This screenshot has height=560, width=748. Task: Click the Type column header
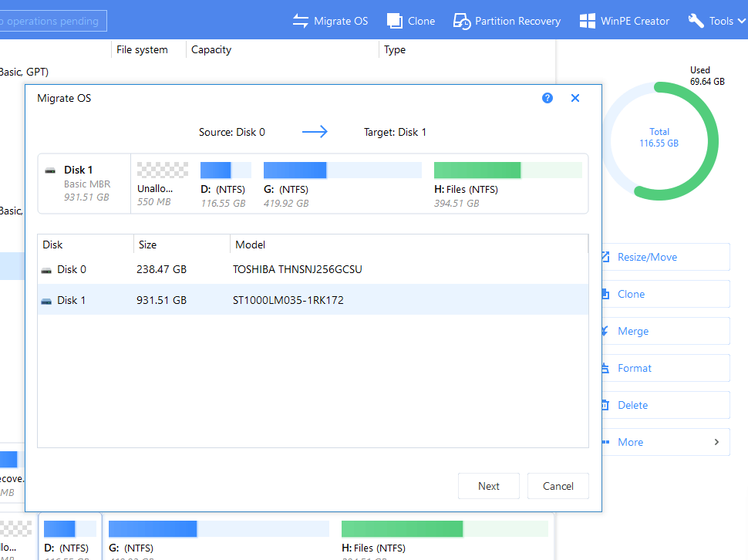click(395, 49)
